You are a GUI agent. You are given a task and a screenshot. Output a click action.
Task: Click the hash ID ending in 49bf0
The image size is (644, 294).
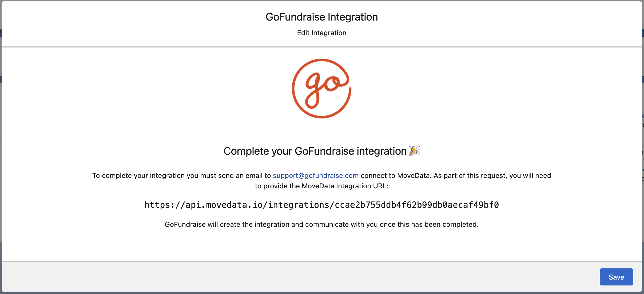tap(417, 205)
